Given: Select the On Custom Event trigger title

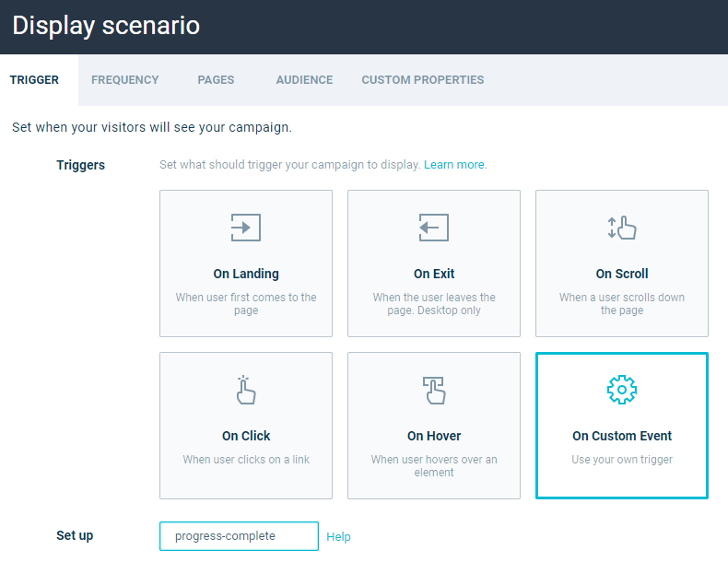Looking at the screenshot, I should pyautogui.click(x=622, y=436).
